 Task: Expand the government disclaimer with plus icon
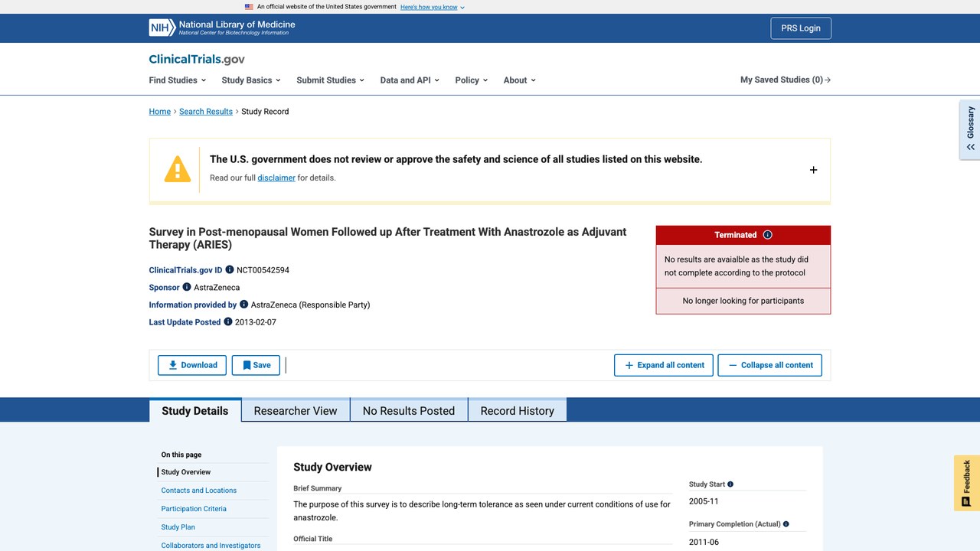coord(813,170)
